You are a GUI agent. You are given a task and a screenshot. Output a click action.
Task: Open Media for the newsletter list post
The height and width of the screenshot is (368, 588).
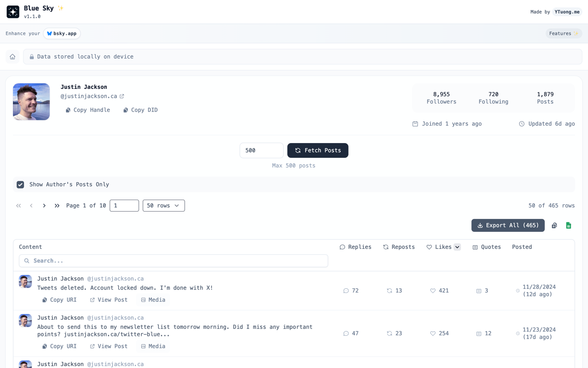pyautogui.click(x=153, y=346)
